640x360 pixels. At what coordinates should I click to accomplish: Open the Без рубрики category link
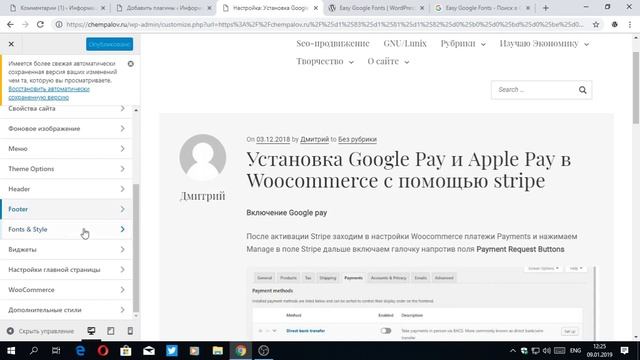coord(357,139)
